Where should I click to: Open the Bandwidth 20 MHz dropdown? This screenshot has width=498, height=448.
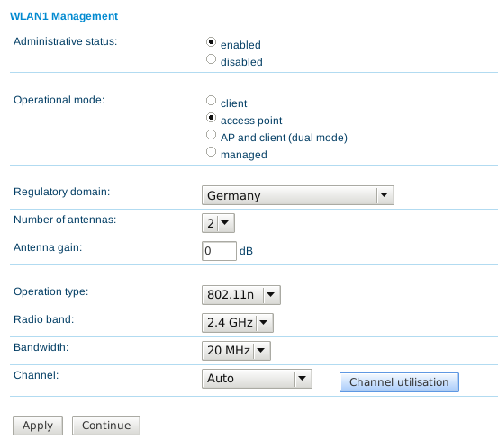coord(236,351)
